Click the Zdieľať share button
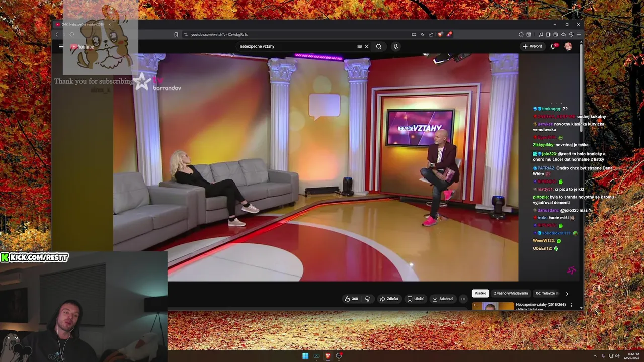 coord(389,299)
